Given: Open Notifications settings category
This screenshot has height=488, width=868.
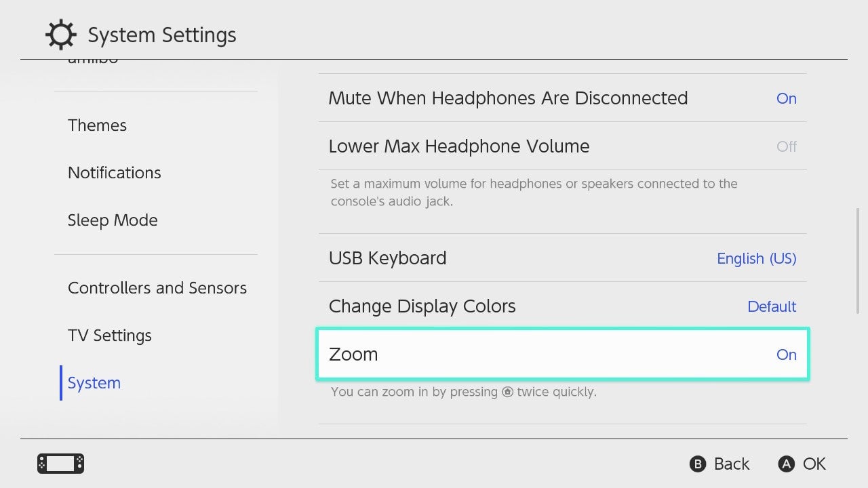Looking at the screenshot, I should 115,173.
